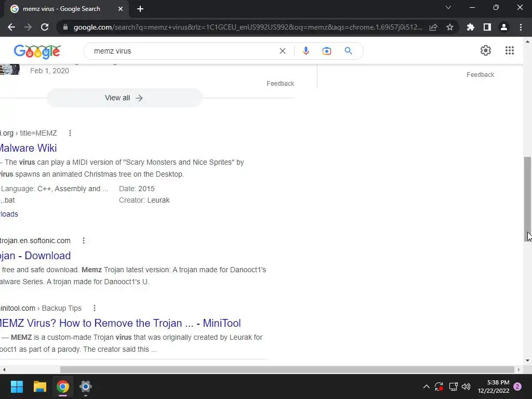
Task: View site information lock icon
Action: [65, 27]
